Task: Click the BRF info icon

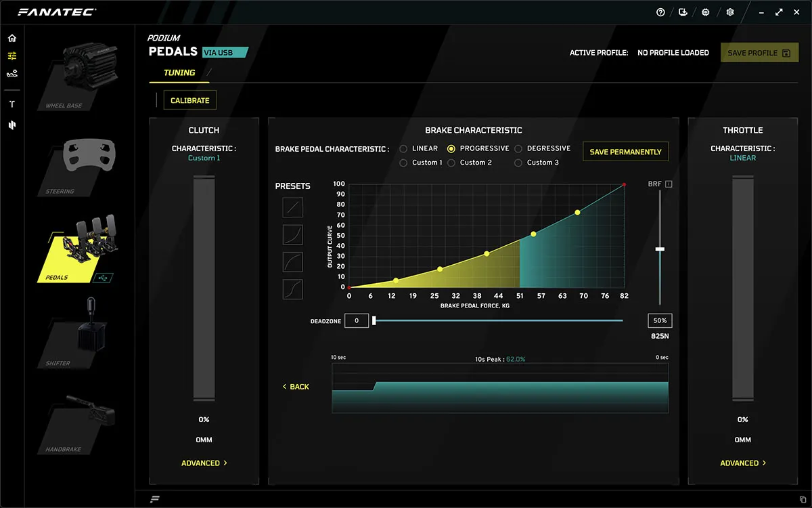Action: pyautogui.click(x=668, y=184)
